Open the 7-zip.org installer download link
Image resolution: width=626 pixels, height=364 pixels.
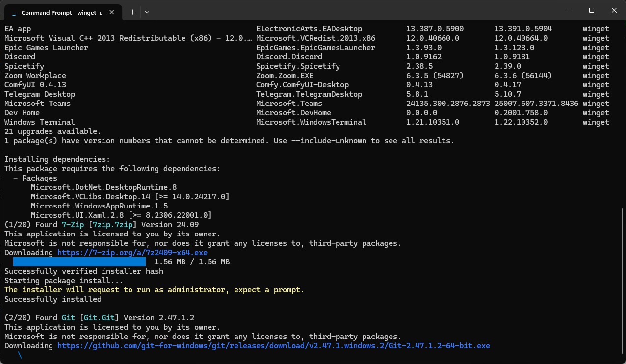pyautogui.click(x=132, y=253)
